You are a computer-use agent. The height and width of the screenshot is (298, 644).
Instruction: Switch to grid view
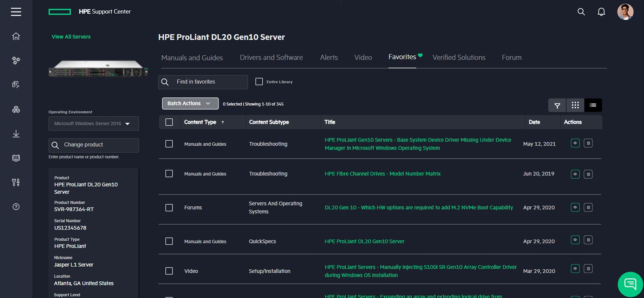click(575, 105)
